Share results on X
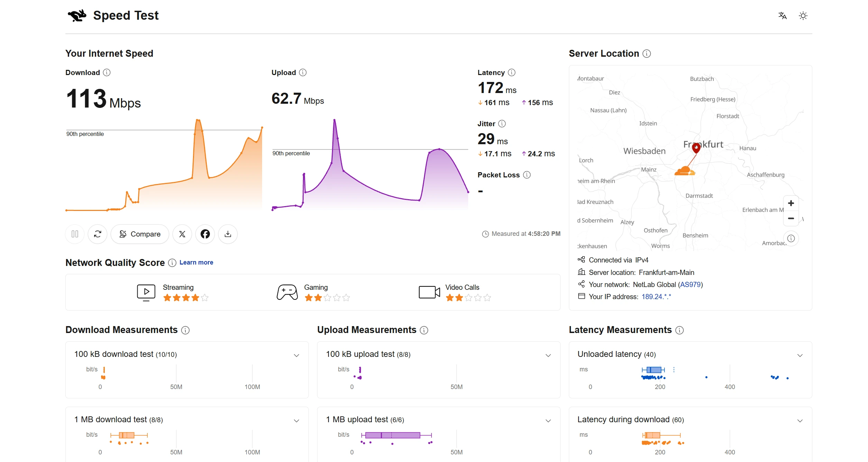The height and width of the screenshot is (462, 868). click(182, 234)
